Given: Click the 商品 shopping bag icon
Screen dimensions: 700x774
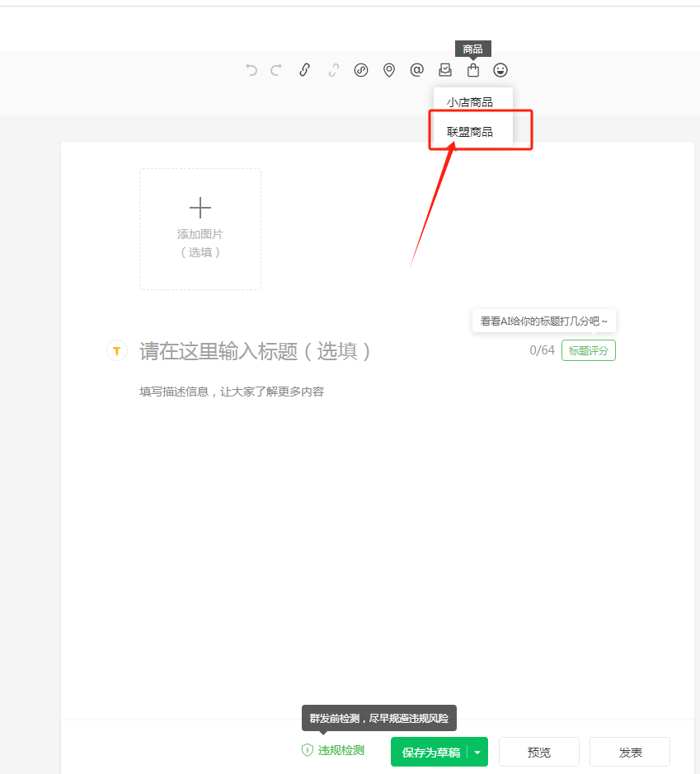Looking at the screenshot, I should click(472, 70).
